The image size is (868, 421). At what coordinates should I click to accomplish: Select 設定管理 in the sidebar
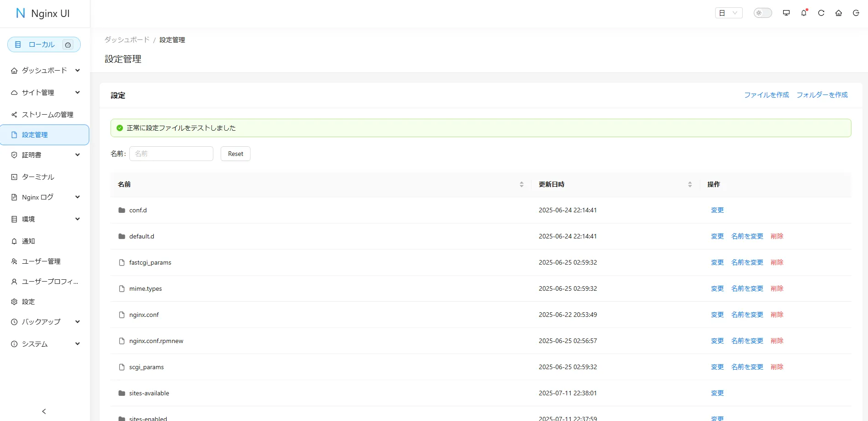point(45,135)
